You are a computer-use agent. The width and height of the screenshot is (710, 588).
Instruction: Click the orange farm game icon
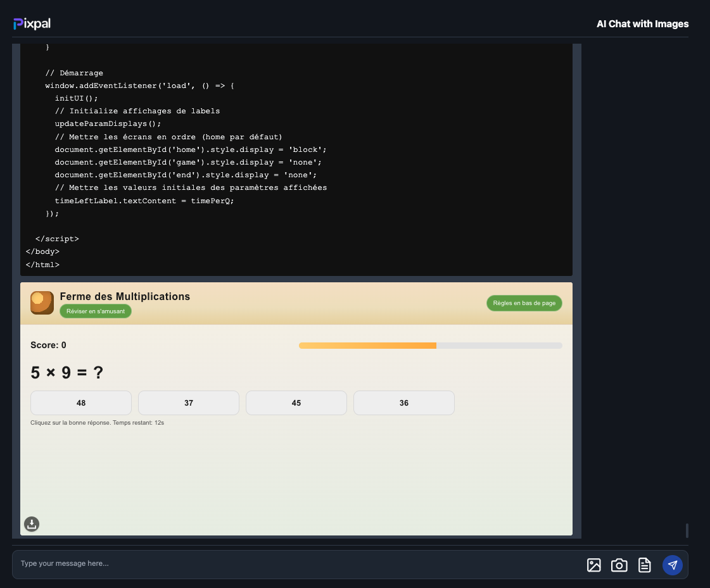tap(42, 303)
